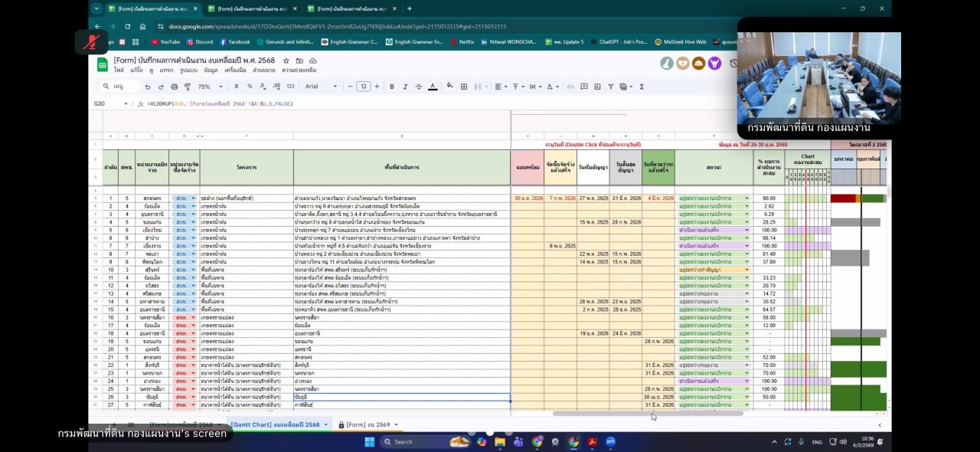The height and width of the screenshot is (452, 980).
Task: Toggle italic formatting
Action: click(x=406, y=87)
